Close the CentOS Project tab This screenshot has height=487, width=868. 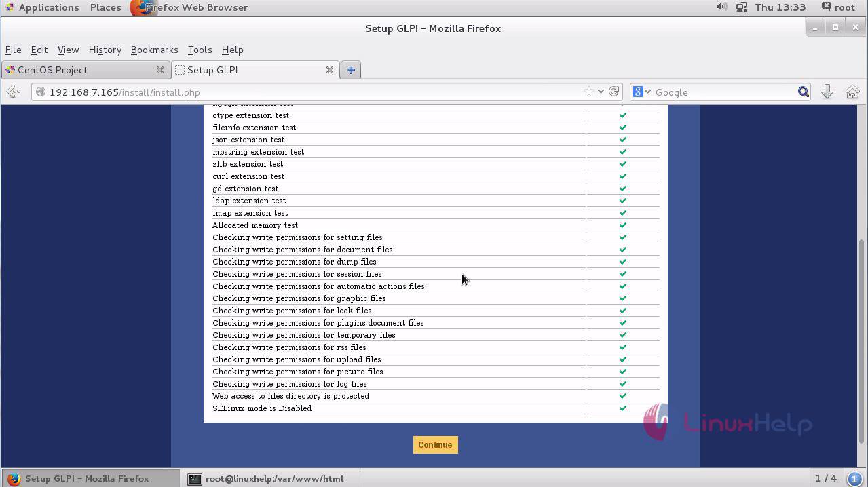[160, 70]
